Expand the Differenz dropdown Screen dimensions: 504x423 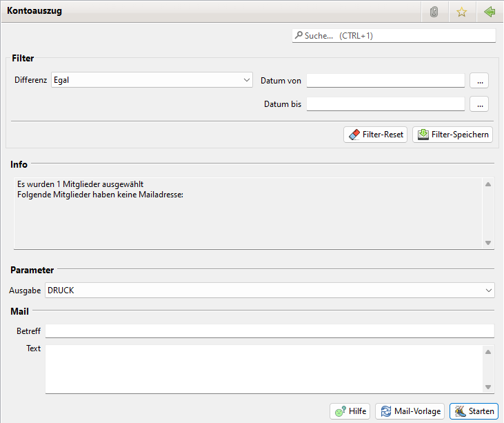[x=152, y=80]
